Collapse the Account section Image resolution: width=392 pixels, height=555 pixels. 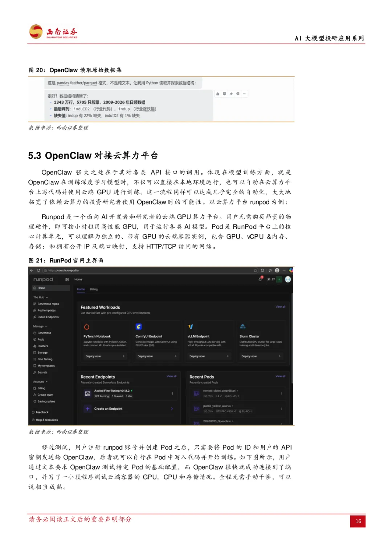pyautogui.click(x=40, y=381)
